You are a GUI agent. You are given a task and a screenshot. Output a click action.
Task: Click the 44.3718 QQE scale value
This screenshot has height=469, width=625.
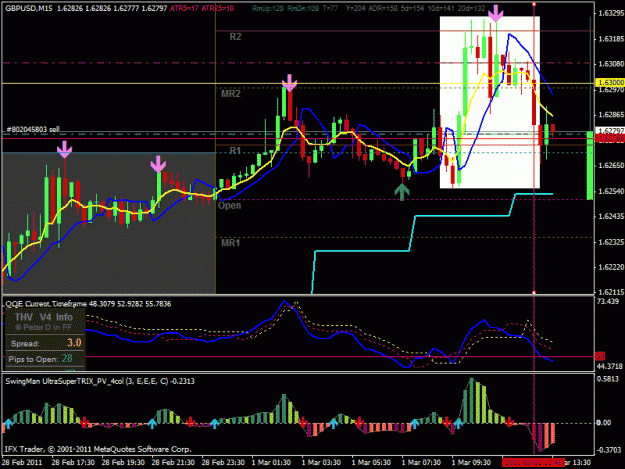click(610, 366)
